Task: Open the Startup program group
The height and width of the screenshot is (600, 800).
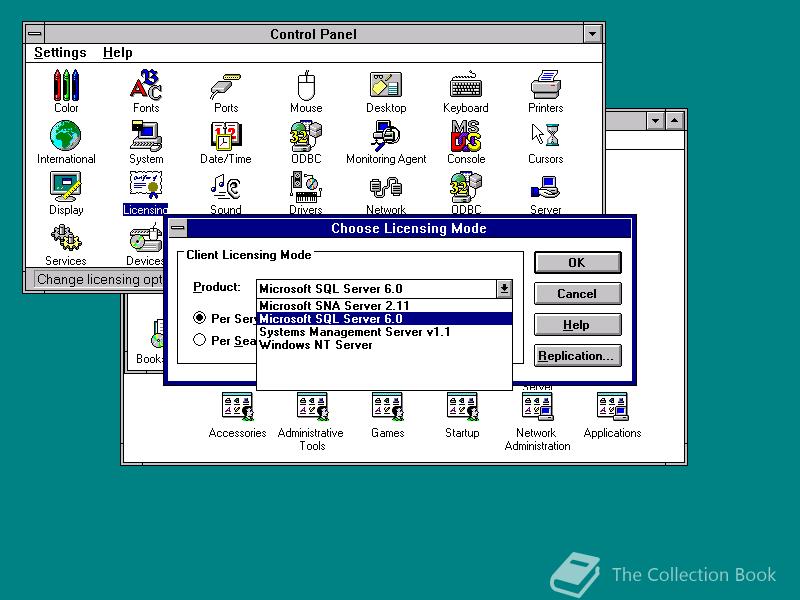Action: click(462, 415)
